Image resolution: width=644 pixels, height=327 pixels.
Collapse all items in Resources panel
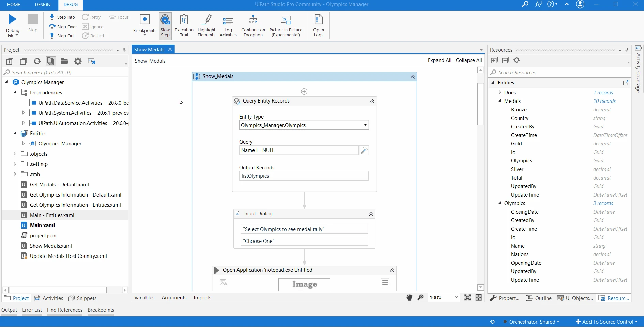coord(506,60)
